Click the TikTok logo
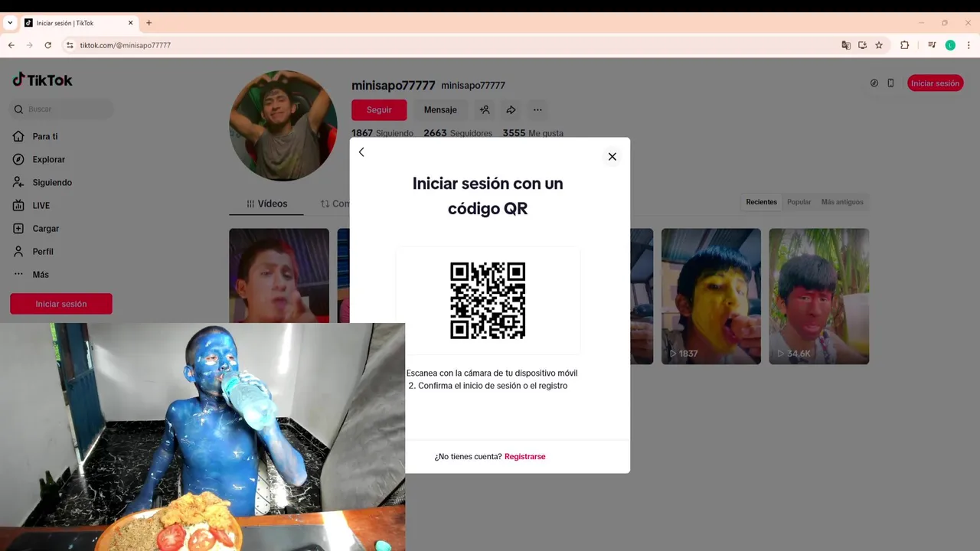 coord(42,80)
